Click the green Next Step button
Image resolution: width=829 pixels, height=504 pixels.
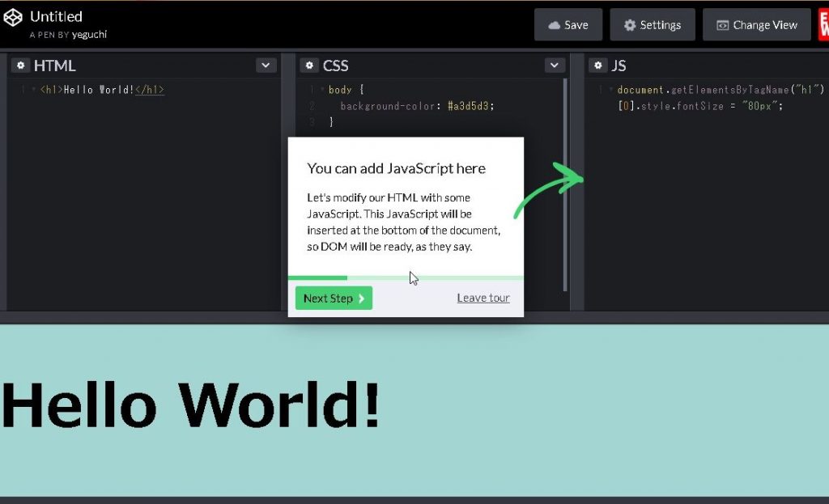point(334,299)
